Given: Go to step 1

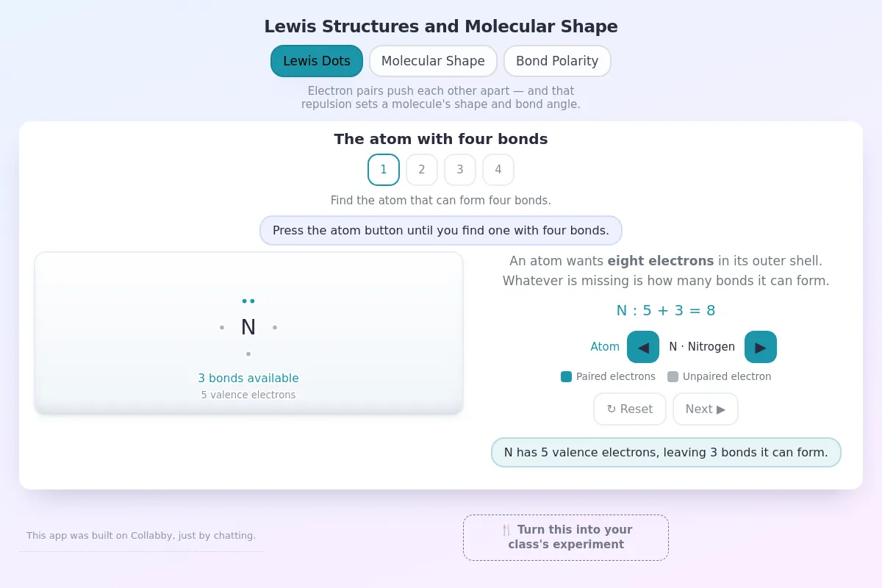Looking at the screenshot, I should click(x=384, y=170).
